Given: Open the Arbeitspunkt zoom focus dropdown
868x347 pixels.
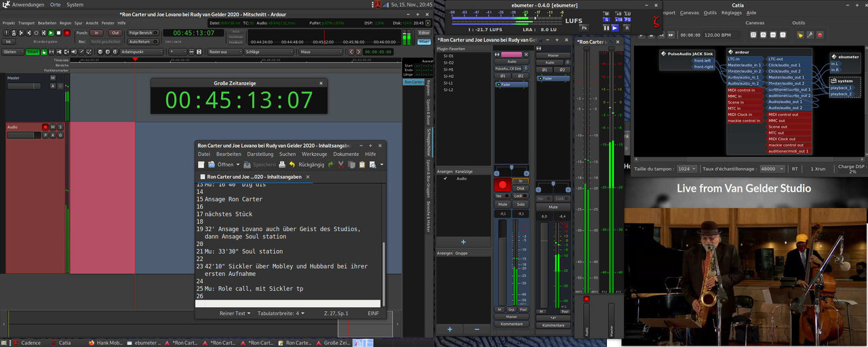Looking at the screenshot, I should pyautogui.click(x=142, y=52).
